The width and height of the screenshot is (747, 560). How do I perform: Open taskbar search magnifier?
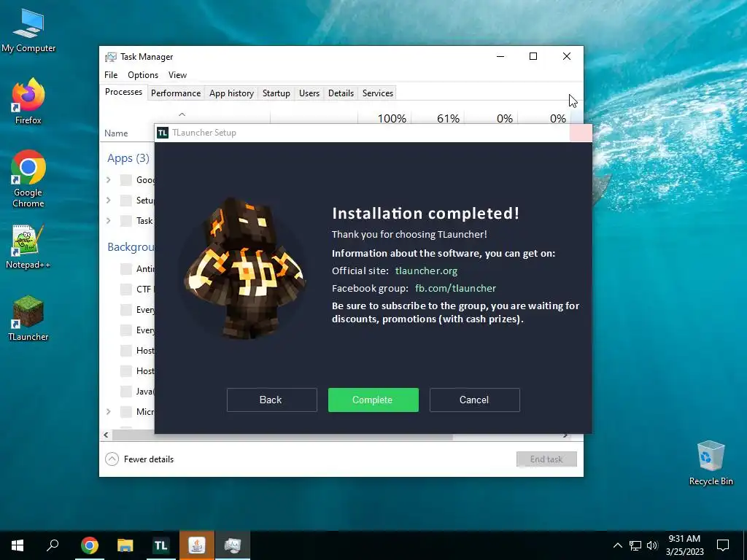53,545
